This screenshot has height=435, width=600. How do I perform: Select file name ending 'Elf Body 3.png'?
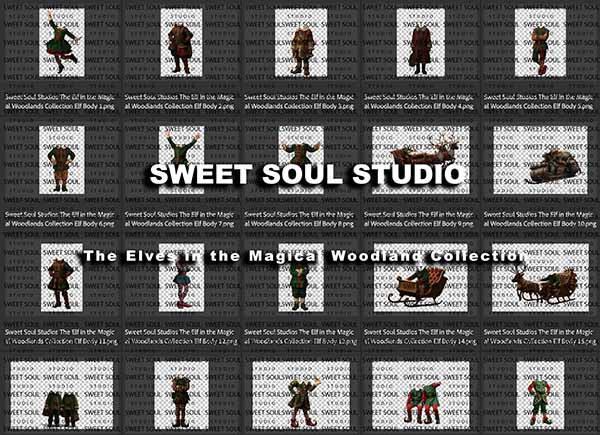pyautogui.click(x=299, y=102)
